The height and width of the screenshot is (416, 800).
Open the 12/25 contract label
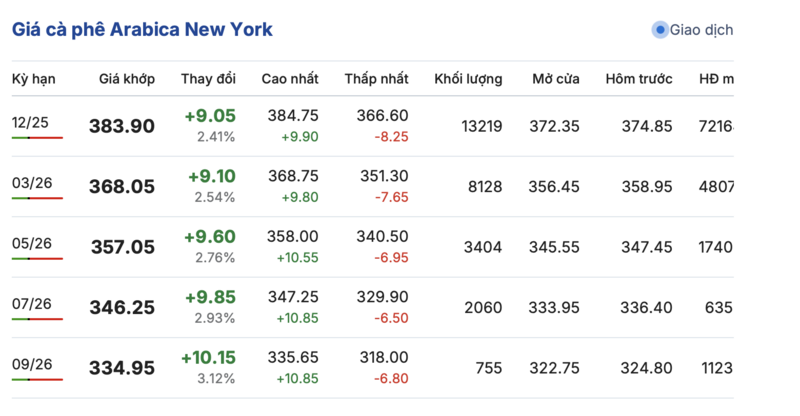[x=32, y=122]
